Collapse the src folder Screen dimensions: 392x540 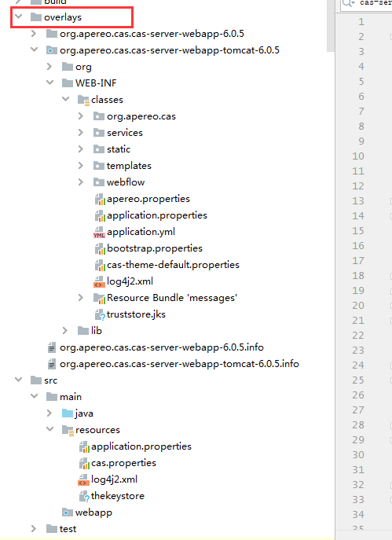[x=19, y=380]
